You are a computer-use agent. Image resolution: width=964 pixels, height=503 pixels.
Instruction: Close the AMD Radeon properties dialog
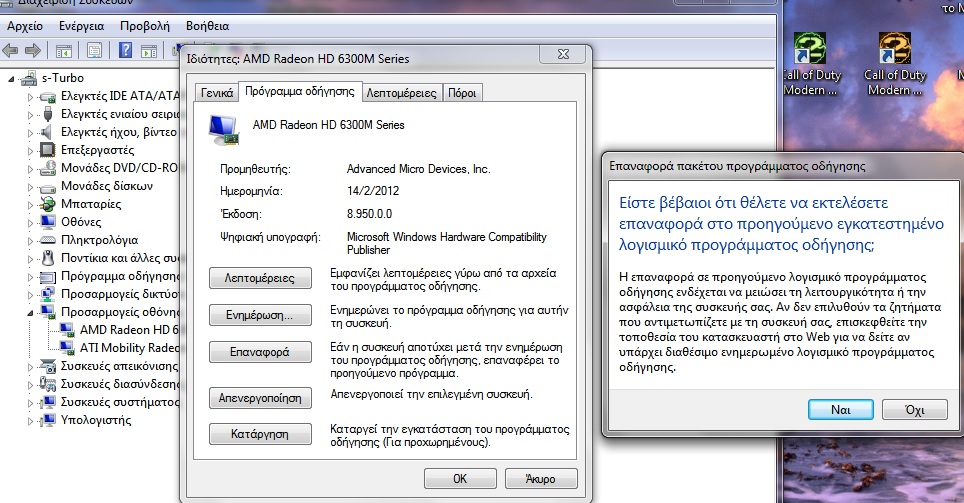point(563,54)
